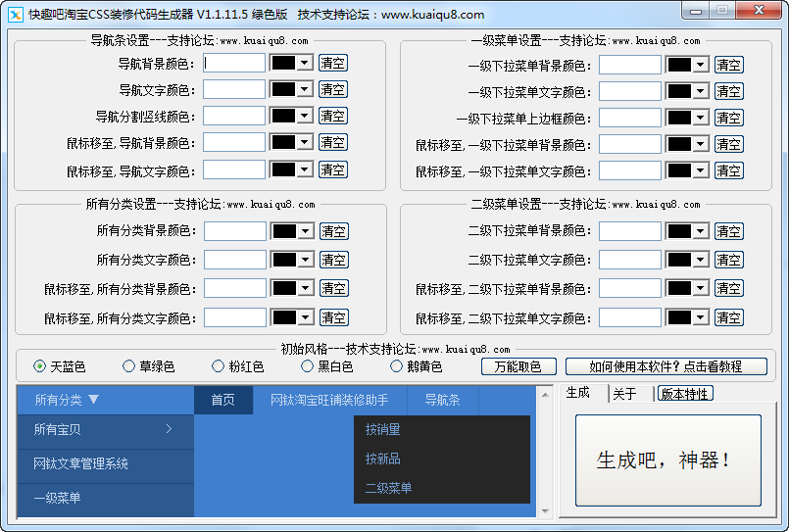The image size is (789, 532).
Task: Click the black swatch for 鼠标移至,导航背景颜色
Action: tap(284, 142)
